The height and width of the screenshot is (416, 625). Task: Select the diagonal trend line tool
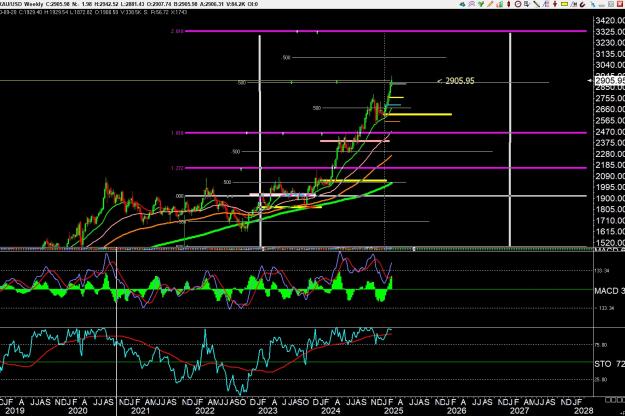[x=537, y=4]
